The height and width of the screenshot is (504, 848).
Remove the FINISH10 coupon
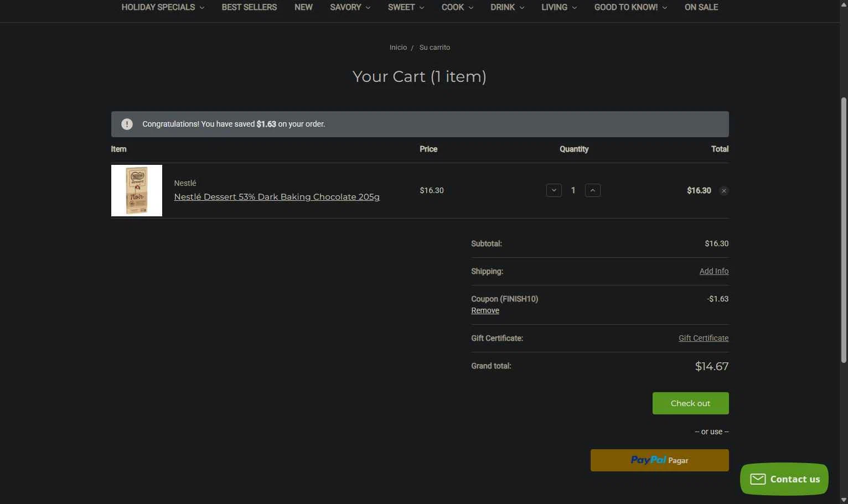click(x=485, y=310)
